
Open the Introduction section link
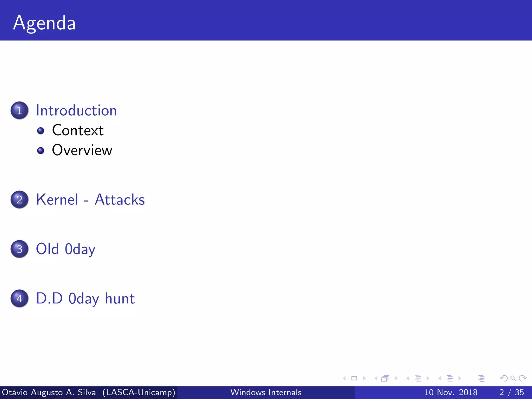pyautogui.click(x=76, y=110)
